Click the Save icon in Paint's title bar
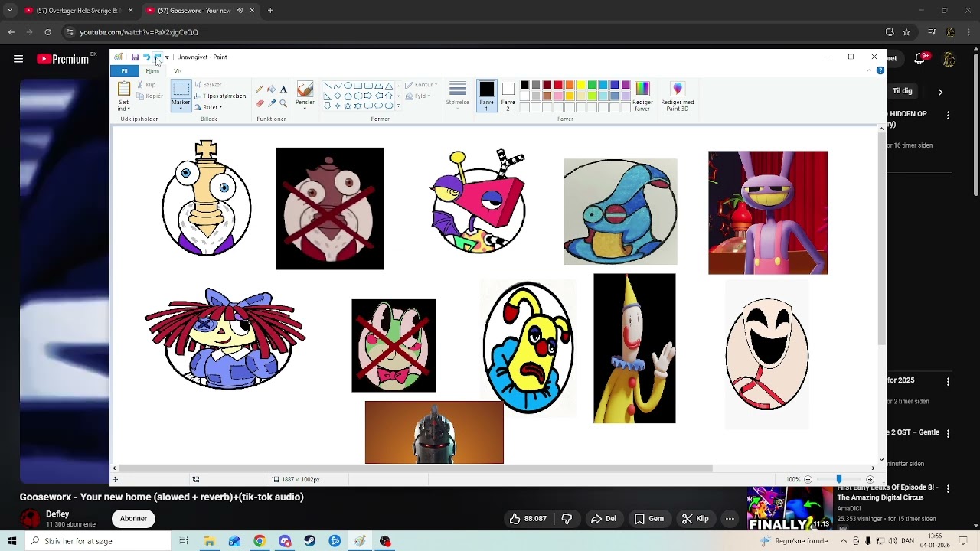Screen dimensions: 980x551 tap(135, 57)
